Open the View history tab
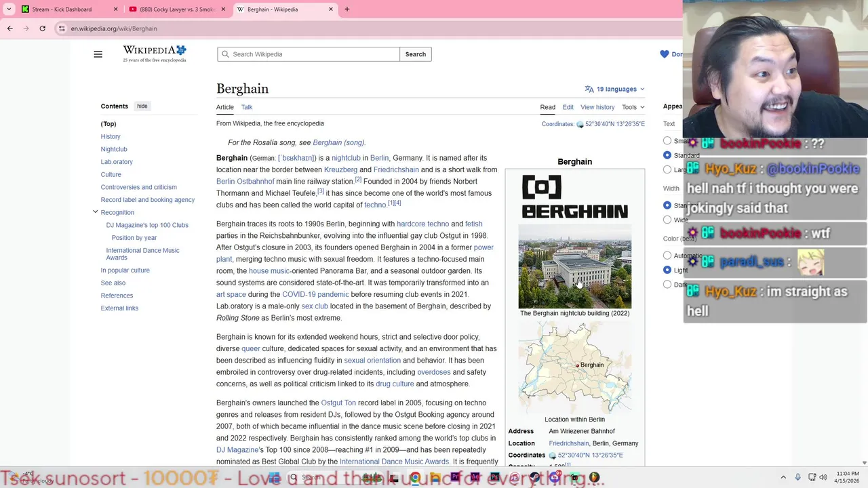 pos(597,107)
